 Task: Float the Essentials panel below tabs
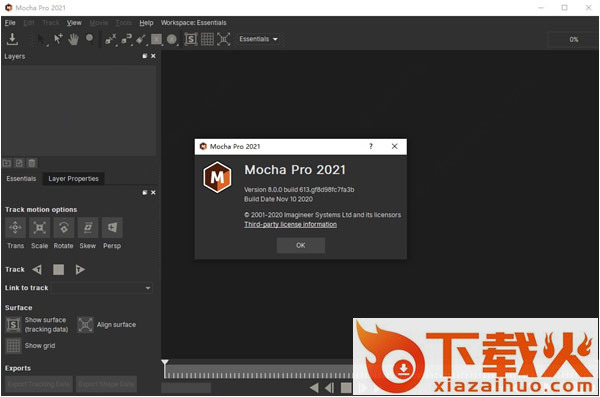coord(145,193)
